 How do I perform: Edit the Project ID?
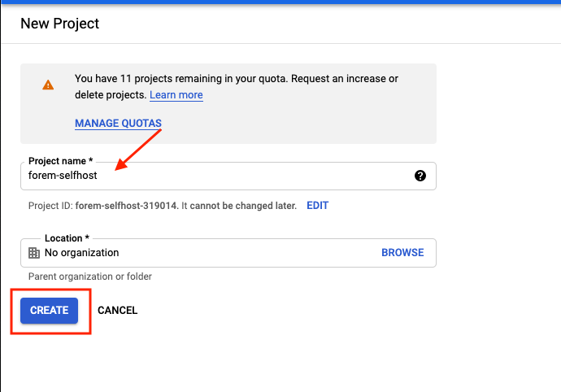(317, 206)
